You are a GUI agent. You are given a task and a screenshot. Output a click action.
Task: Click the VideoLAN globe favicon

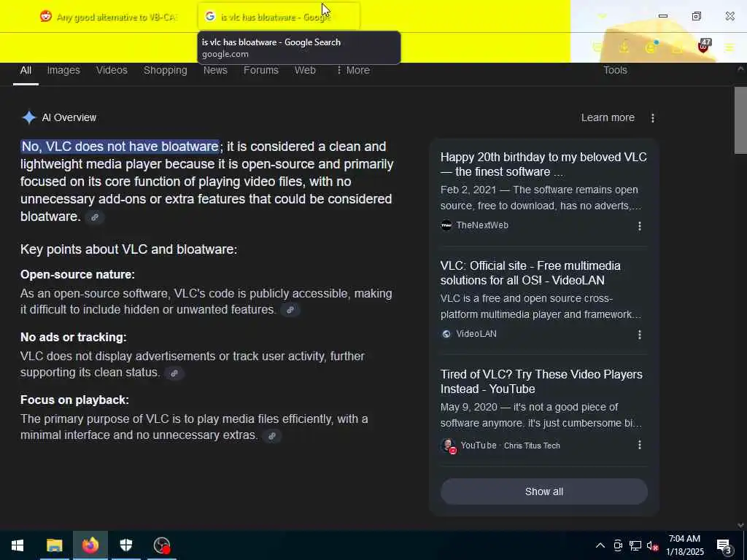point(446,334)
